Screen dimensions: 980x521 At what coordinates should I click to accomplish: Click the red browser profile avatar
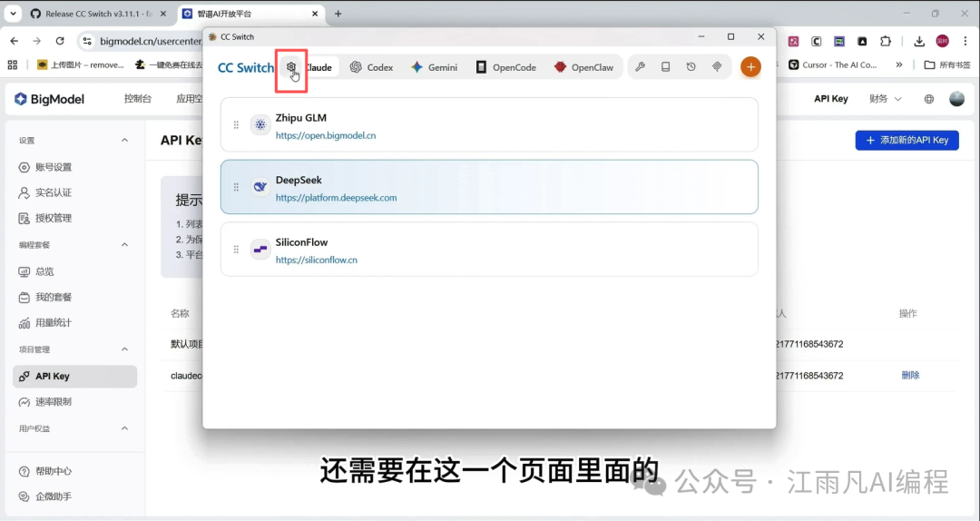pos(943,41)
